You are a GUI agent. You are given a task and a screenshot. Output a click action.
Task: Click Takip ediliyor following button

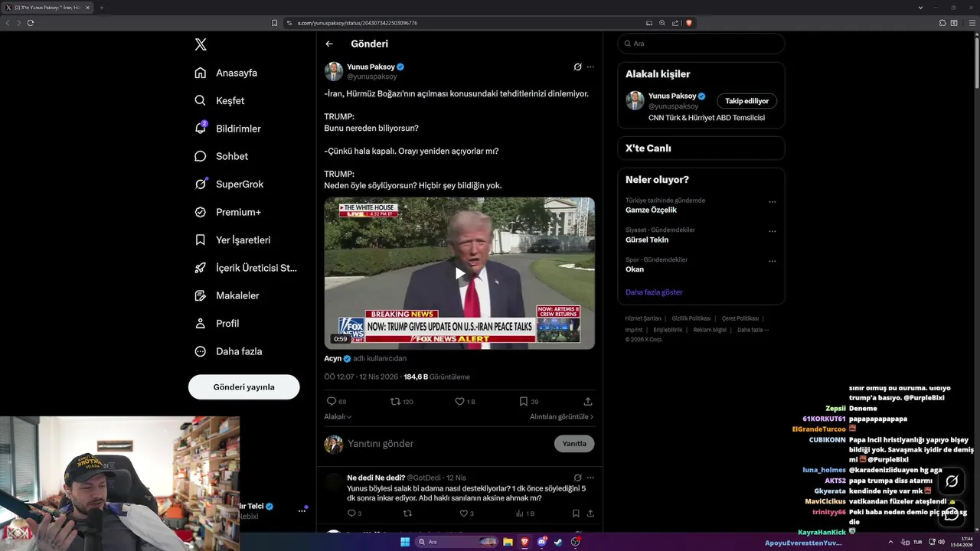747,101
